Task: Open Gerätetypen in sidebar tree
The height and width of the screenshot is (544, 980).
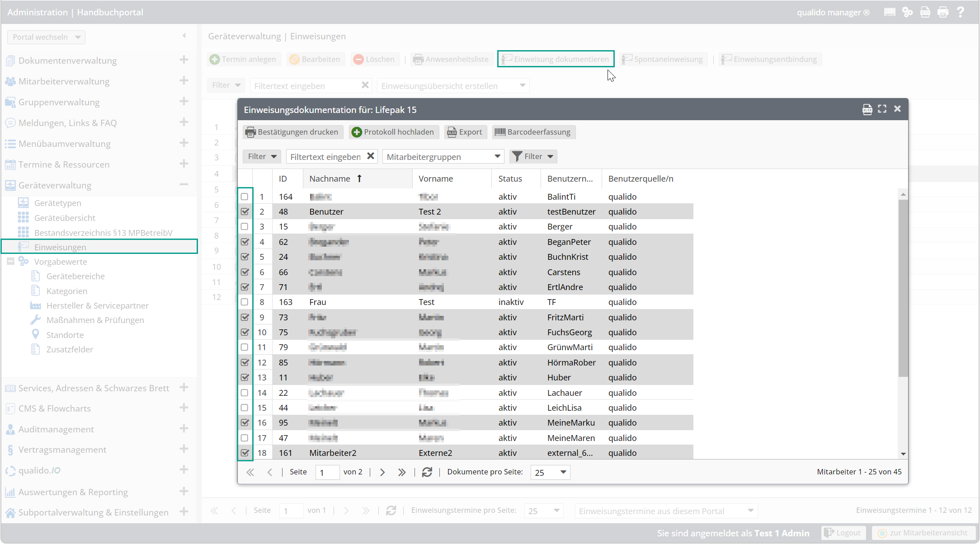Action: tap(57, 203)
